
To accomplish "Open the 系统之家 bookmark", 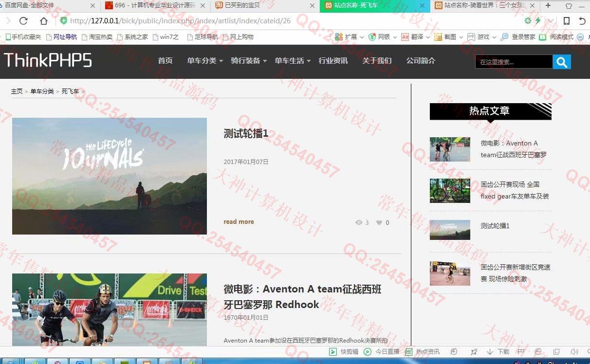I will [x=132, y=37].
